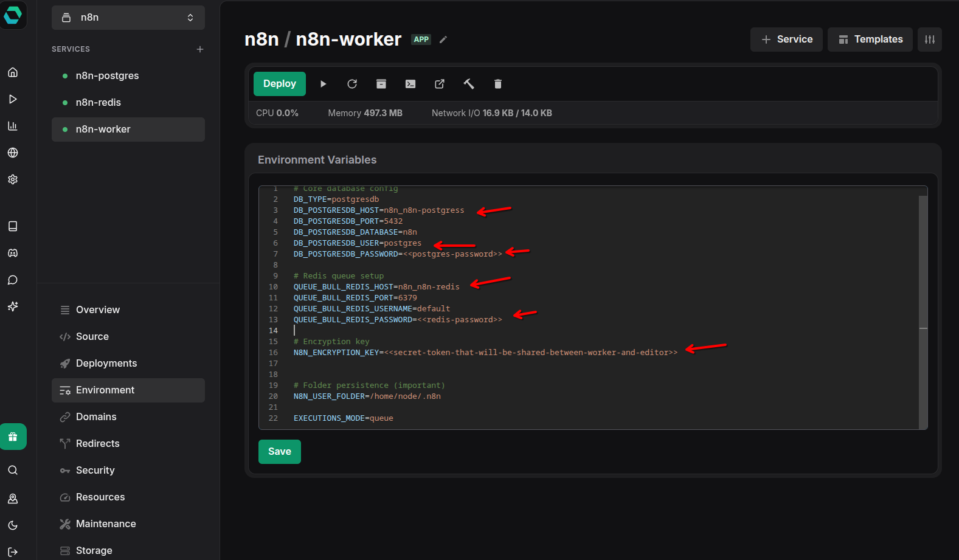
Task: Click the DB_TYPE=postgresdb line
Action: pos(336,199)
